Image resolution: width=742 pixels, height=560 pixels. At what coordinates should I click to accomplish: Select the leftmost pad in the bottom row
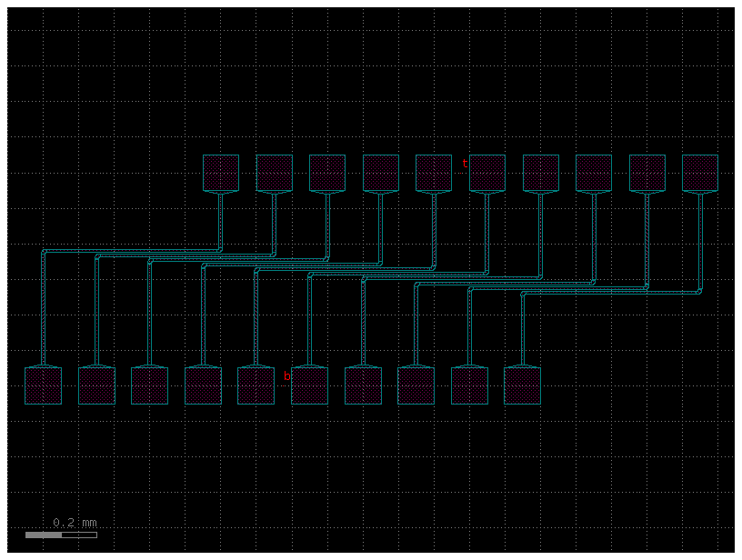point(41,384)
